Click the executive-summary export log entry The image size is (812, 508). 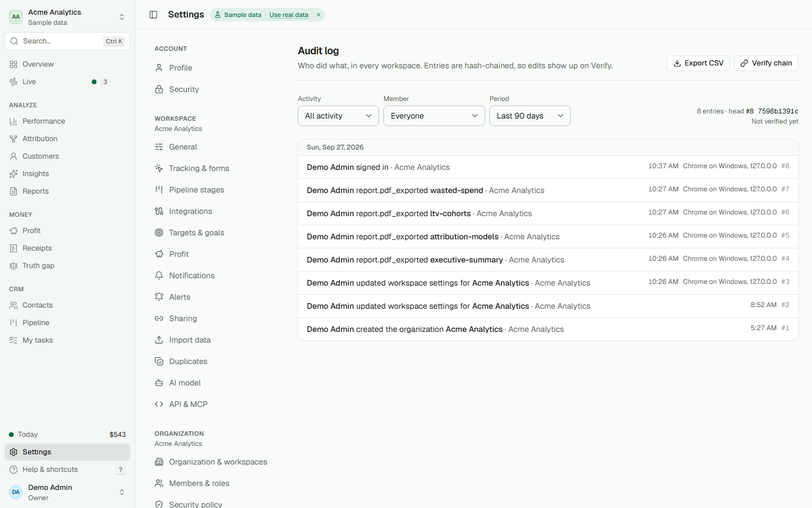click(548, 260)
